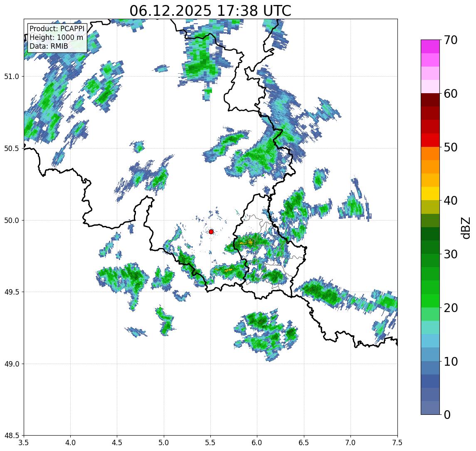Click the longitude axis label 6.5
Image resolution: width=476 pixels, height=451 pixels.
click(304, 443)
